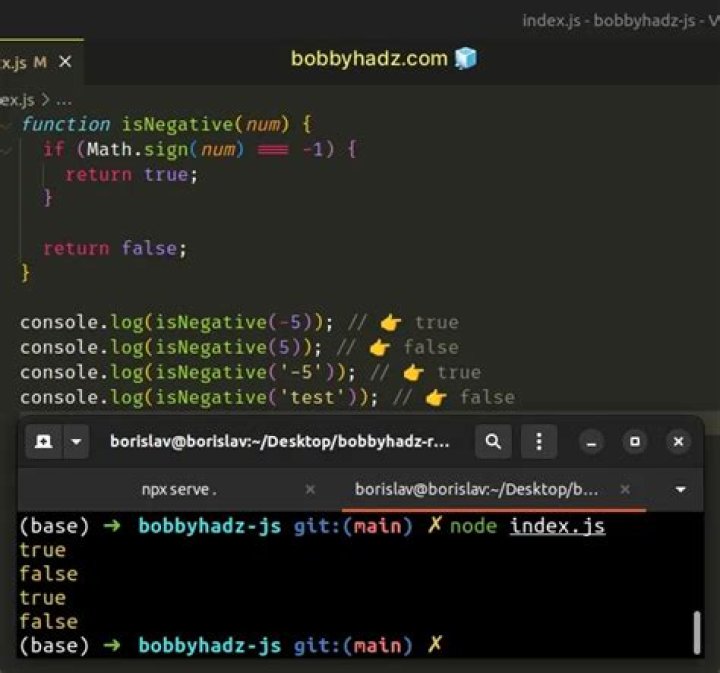Click the first 'true' terminal output line

[x=43, y=550]
